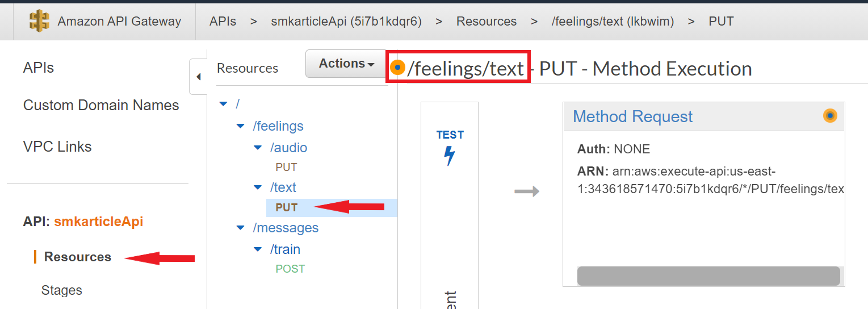Select the /feelings resource
The image size is (868, 309).
pos(278,126)
